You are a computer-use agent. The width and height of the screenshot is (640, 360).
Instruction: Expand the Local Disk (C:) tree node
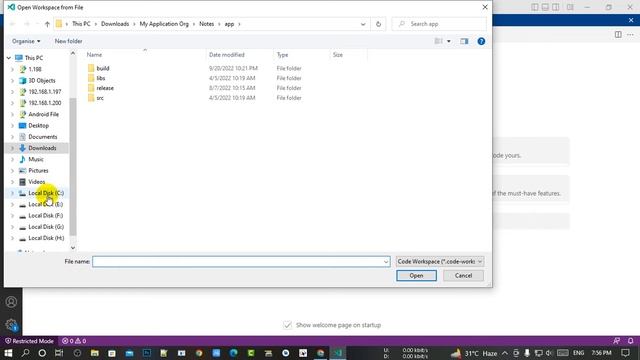(12, 193)
